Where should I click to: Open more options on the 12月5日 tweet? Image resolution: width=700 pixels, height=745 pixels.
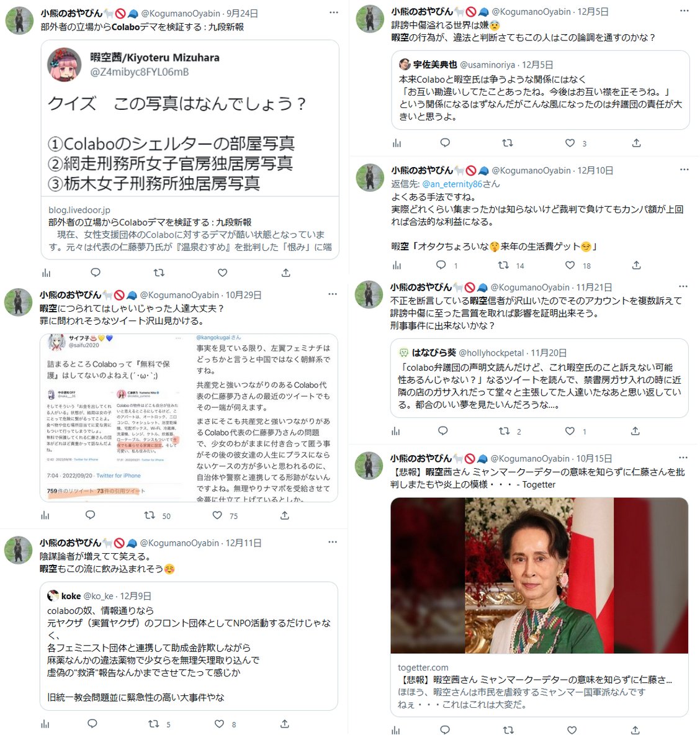pyautogui.click(x=684, y=11)
